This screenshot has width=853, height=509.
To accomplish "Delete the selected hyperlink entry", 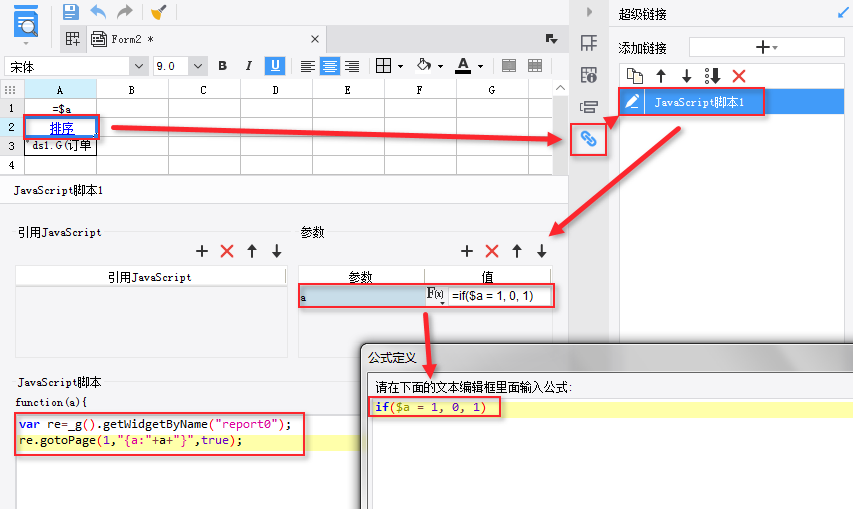I will click(x=739, y=76).
